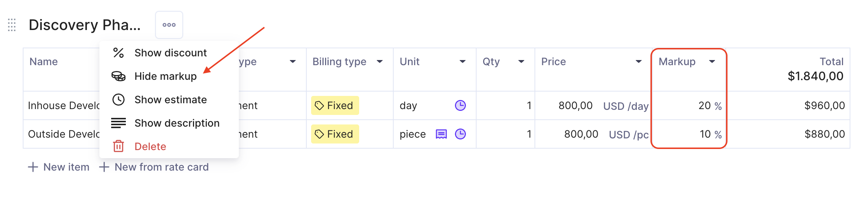Click the clock icon in the day row
868x205 pixels.
point(460,105)
